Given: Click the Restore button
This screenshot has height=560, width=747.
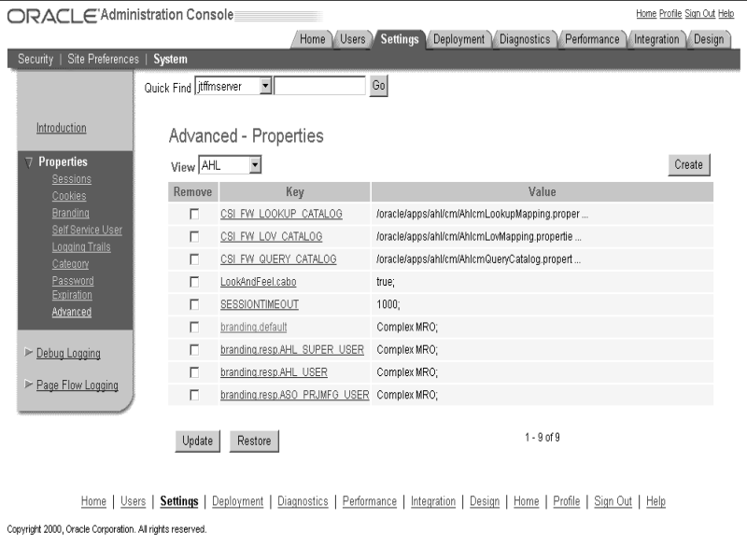Looking at the screenshot, I should point(254,441).
